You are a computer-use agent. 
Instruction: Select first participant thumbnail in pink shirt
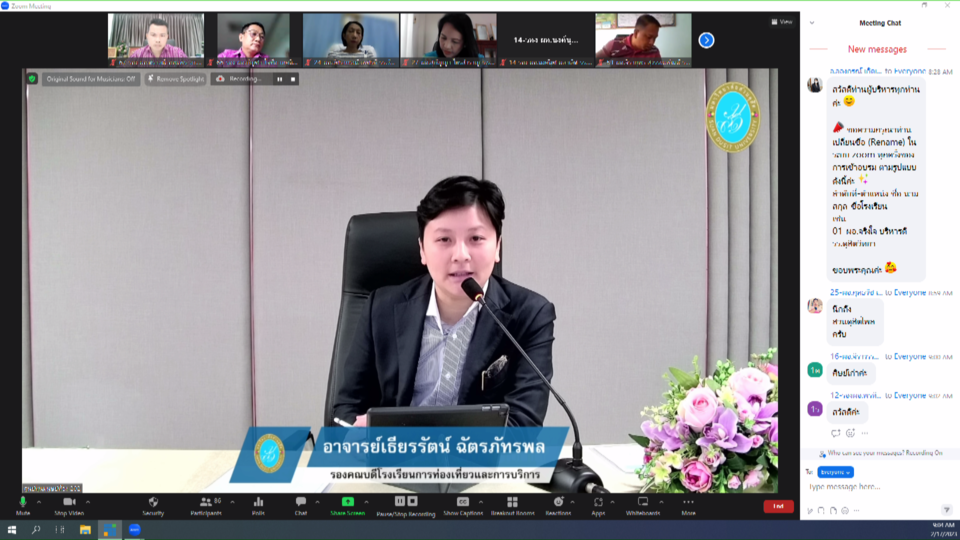pos(156,40)
